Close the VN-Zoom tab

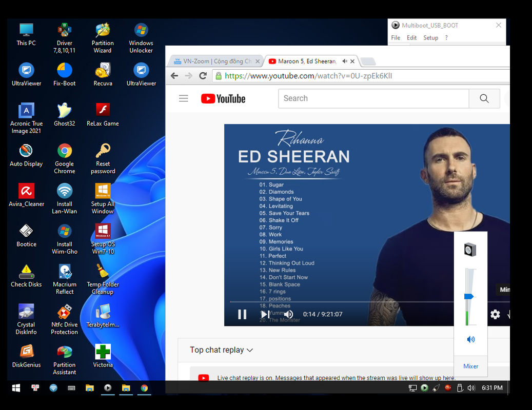click(x=258, y=61)
